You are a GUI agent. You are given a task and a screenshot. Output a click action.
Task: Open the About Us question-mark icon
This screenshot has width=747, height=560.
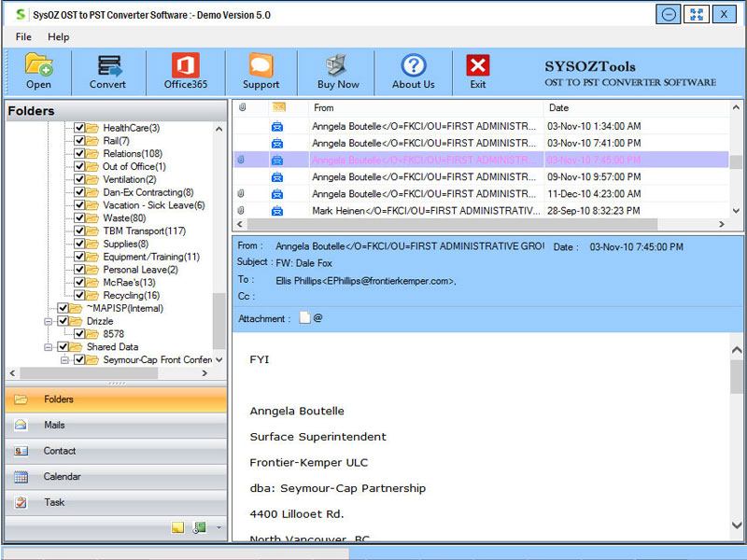pyautogui.click(x=413, y=65)
